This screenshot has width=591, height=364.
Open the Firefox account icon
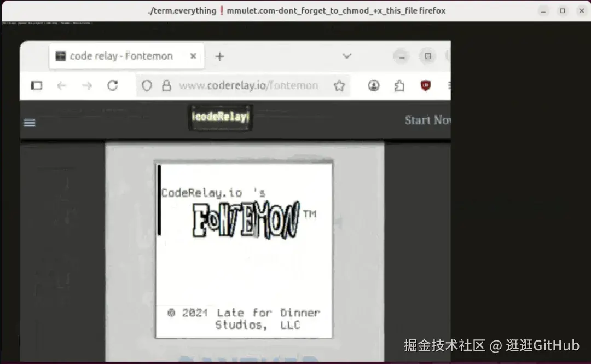[373, 85]
